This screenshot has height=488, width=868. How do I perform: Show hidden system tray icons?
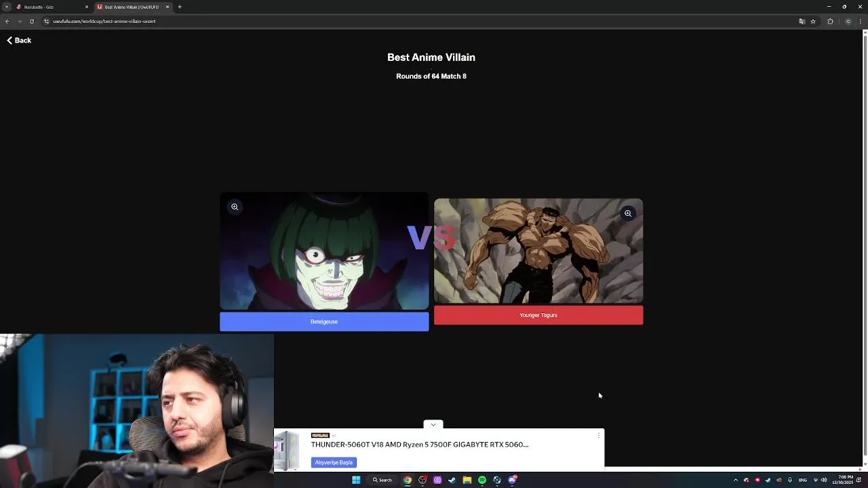[x=736, y=480]
